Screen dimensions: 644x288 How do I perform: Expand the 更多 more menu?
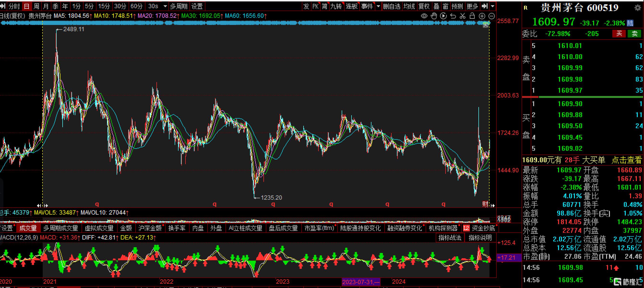[472, 6]
